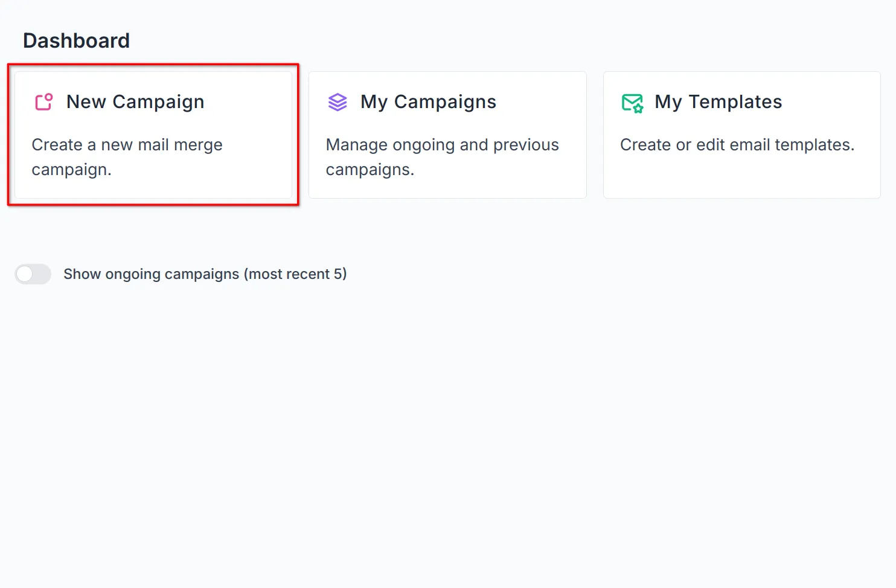Click the "(most recent 5)" label
Viewport: 896px width, 588px height.
[x=296, y=274]
